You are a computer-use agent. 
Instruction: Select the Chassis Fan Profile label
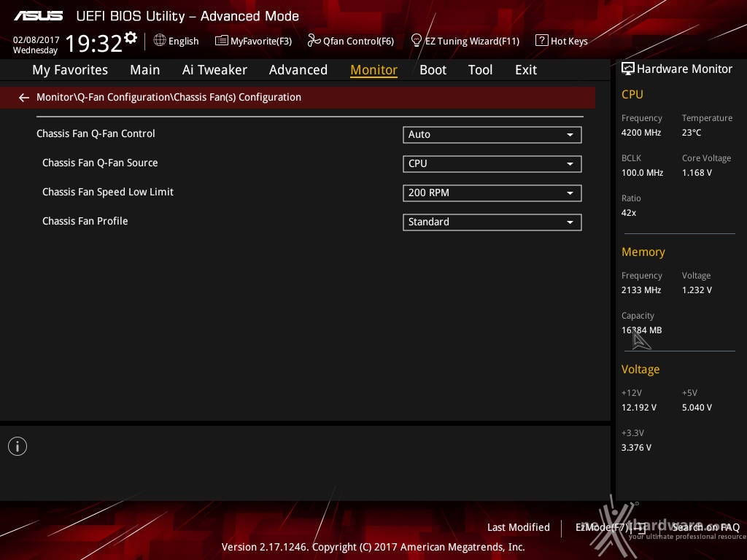point(85,221)
